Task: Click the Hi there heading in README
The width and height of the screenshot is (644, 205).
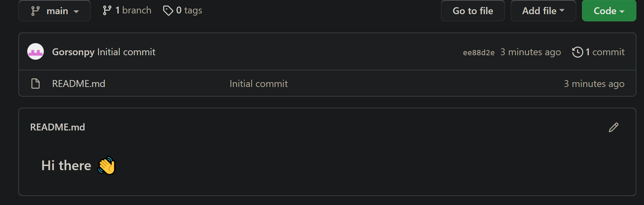Action: pyautogui.click(x=66, y=165)
